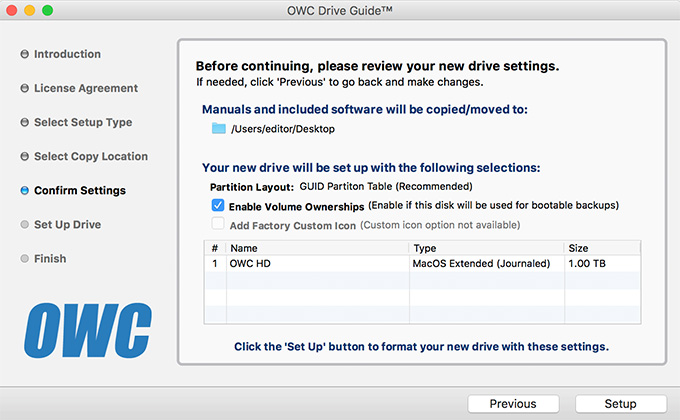The width and height of the screenshot is (680, 420).
Task: Click the blue Confirm Settings step indicator
Action: (x=25, y=190)
